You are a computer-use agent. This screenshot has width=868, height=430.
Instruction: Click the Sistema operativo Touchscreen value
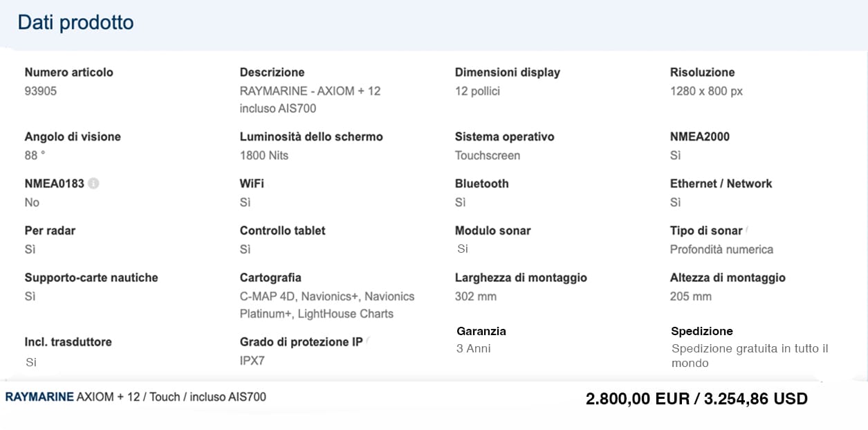click(487, 155)
